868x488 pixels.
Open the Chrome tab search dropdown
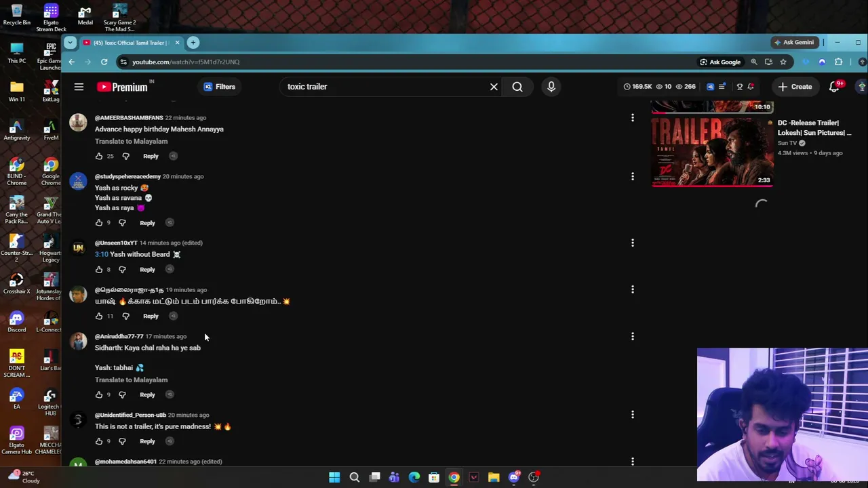point(69,43)
